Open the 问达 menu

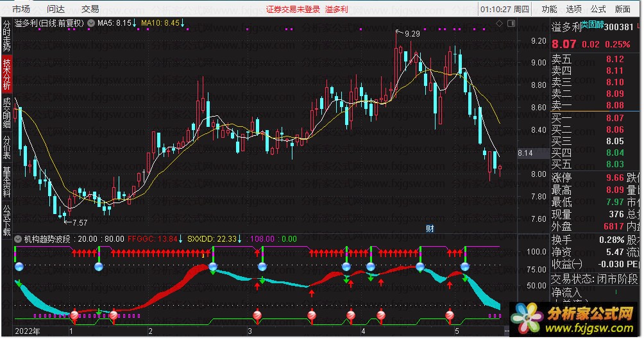tap(55, 8)
